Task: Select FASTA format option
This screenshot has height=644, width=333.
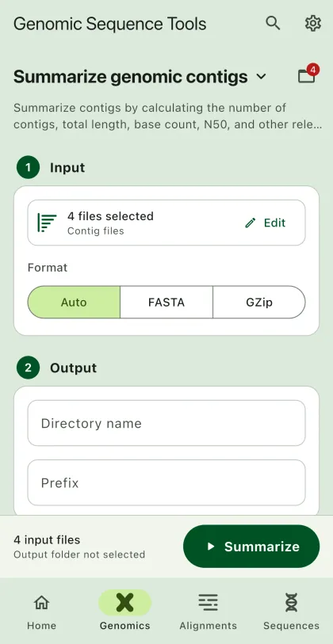Action: point(166,303)
